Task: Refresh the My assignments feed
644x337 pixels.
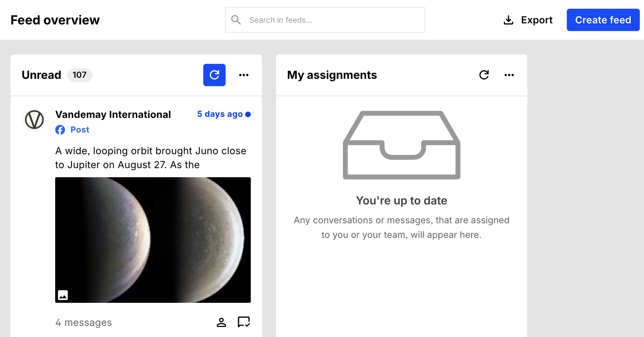Action: (x=484, y=75)
